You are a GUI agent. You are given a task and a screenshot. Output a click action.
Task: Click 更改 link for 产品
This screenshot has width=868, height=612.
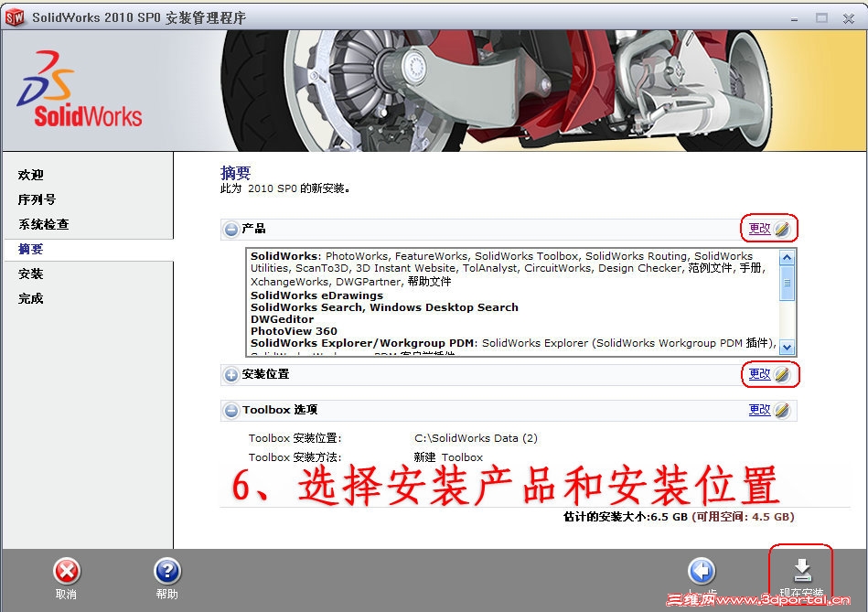coord(759,228)
